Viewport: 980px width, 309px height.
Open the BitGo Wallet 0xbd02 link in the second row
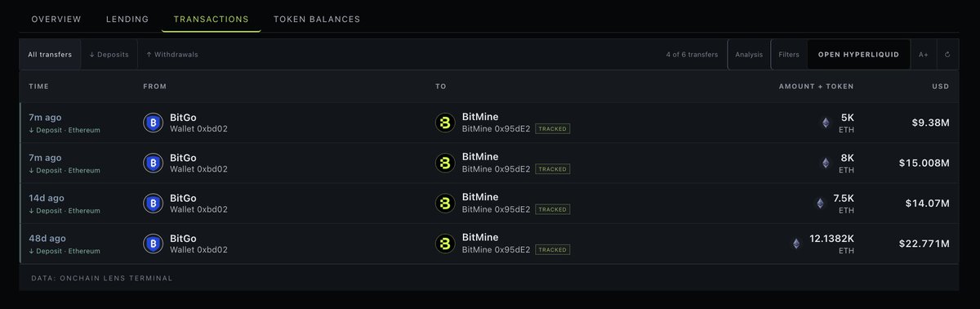[198, 169]
